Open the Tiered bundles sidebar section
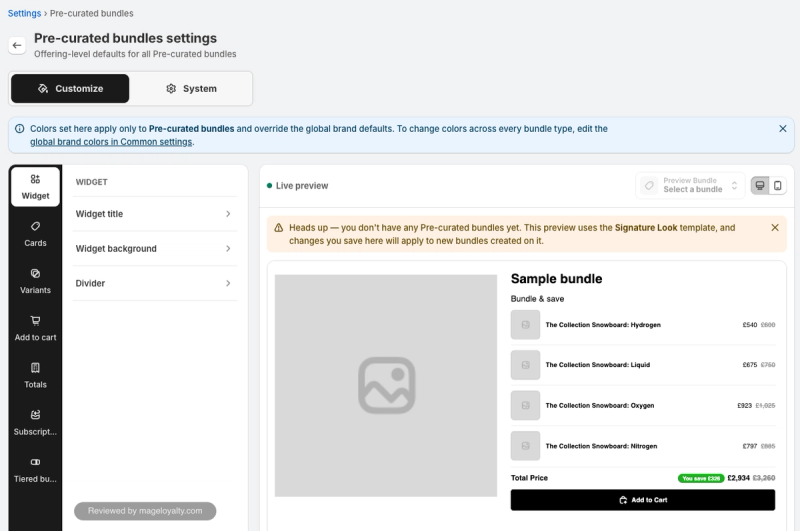The image size is (800, 531). (35, 470)
